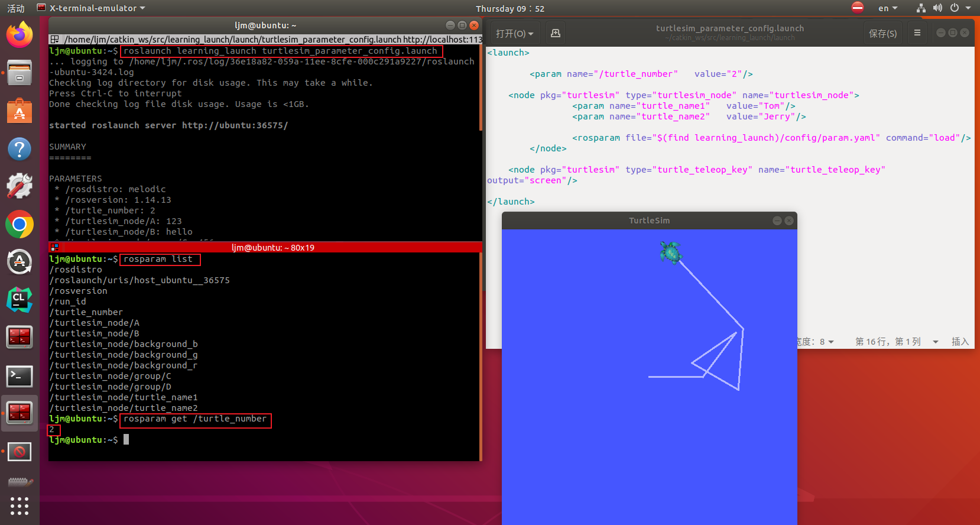Screen dimensions: 980x525
Task: Open the 第 16 行, 第 1 列 position dropdown
Action: (x=897, y=342)
